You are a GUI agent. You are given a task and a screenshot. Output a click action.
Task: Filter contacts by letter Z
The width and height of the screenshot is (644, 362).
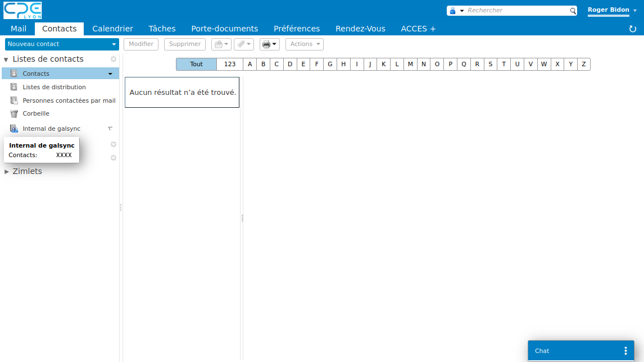(584, 65)
